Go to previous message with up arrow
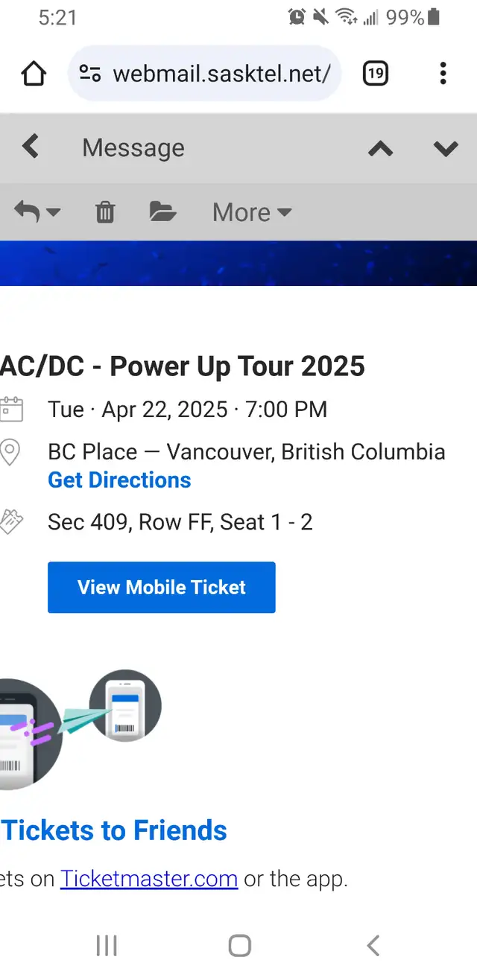 (380, 148)
